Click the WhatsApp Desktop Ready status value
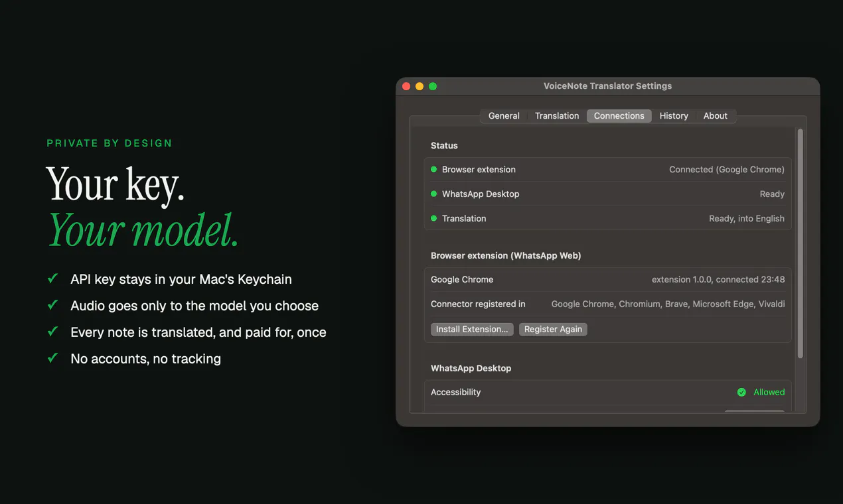The image size is (843, 504). coord(772,194)
